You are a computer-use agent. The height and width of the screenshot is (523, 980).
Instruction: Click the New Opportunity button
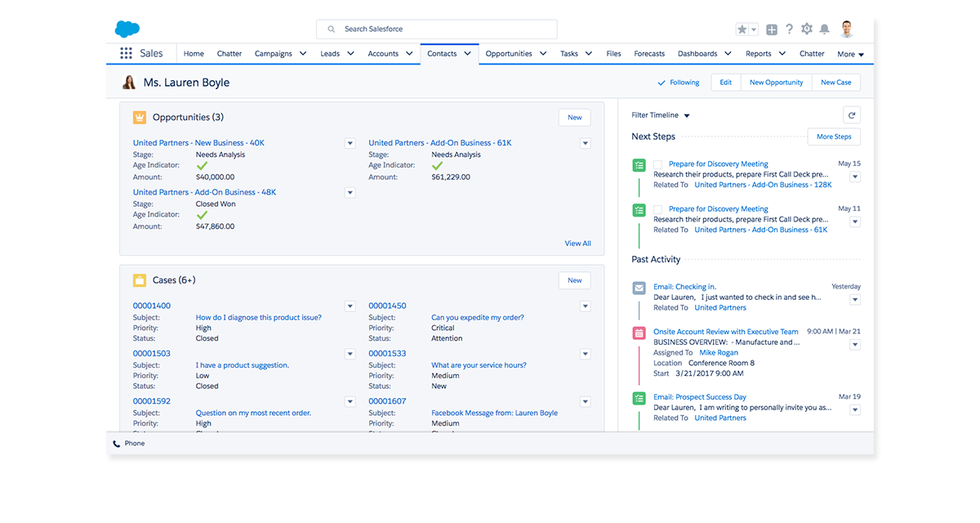pos(776,83)
